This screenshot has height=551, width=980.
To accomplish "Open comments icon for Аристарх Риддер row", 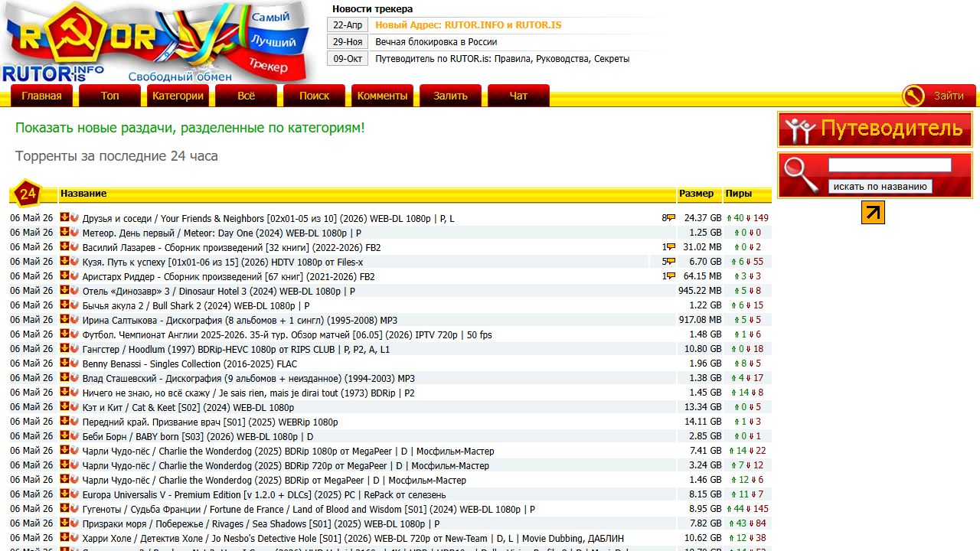I will 671,276.
